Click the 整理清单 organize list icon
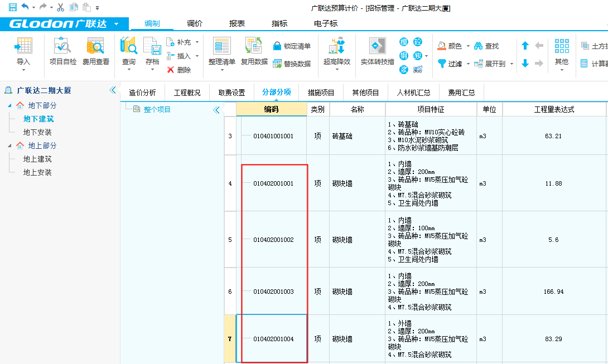The width and height of the screenshot is (608, 364). (x=221, y=46)
